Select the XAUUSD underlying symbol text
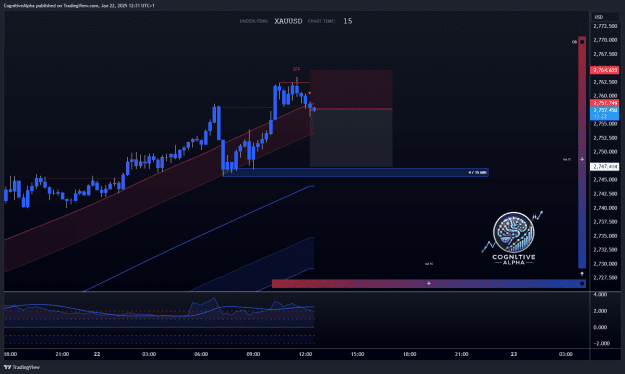This screenshot has height=374, width=625. pyautogui.click(x=288, y=21)
